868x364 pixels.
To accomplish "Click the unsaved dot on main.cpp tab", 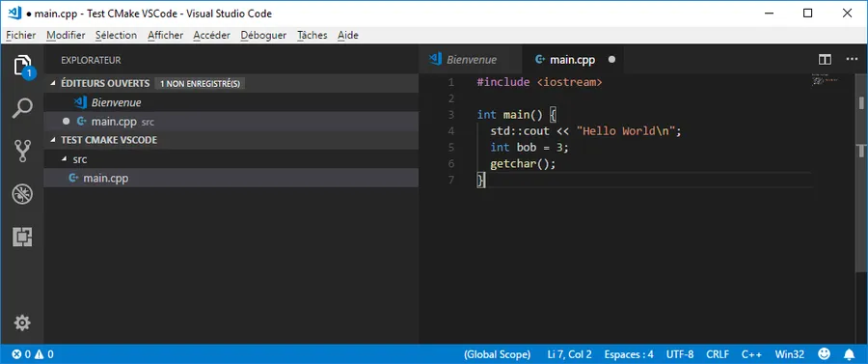I will point(611,60).
